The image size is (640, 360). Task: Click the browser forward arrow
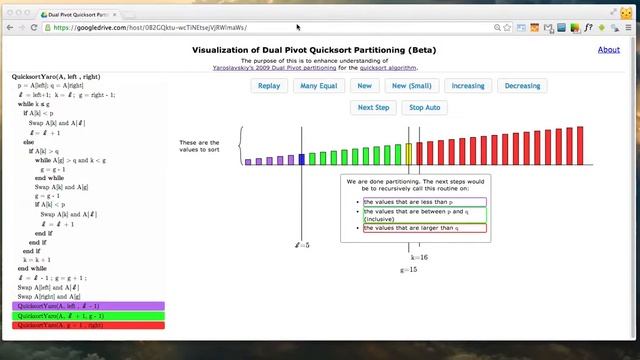tap(22, 28)
